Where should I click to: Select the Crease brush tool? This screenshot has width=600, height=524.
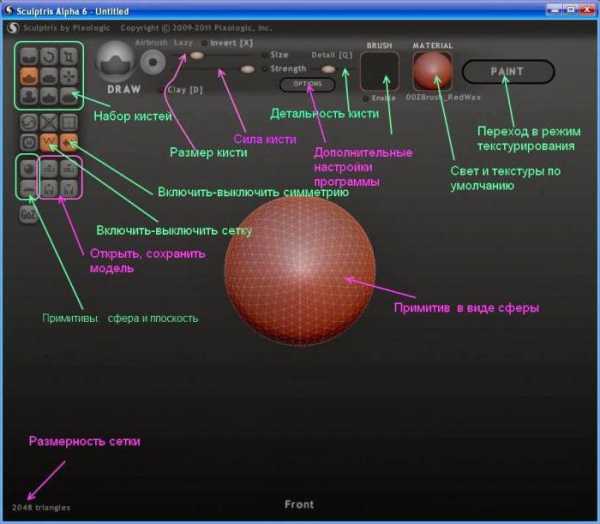pos(29,57)
